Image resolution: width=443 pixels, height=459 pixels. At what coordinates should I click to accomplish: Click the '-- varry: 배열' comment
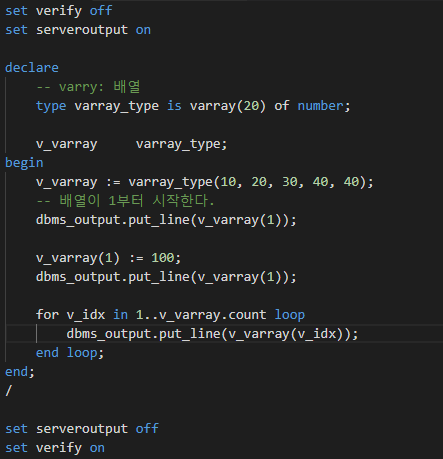pyautogui.click(x=88, y=87)
